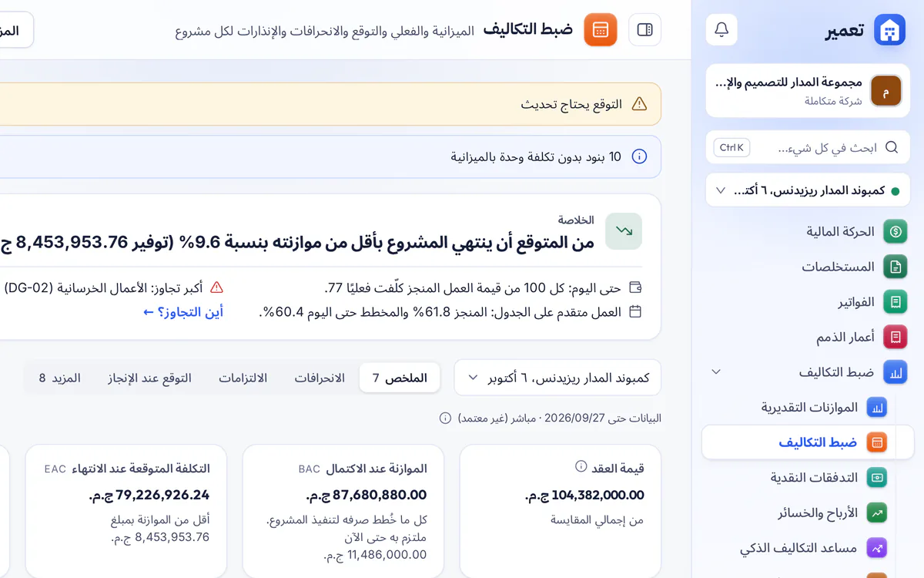Open مساعد التكاليف الذكي sparkle icon
The width and height of the screenshot is (924, 578).
click(x=877, y=548)
